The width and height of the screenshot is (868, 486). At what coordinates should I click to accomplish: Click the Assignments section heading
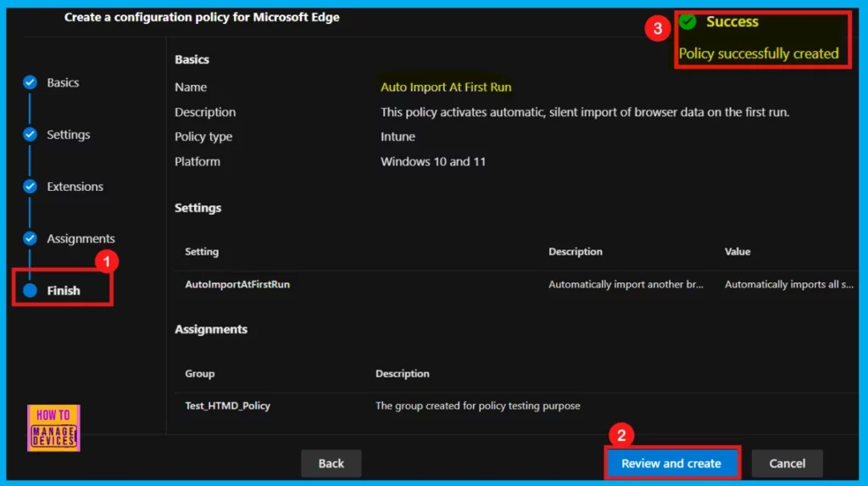pos(211,329)
